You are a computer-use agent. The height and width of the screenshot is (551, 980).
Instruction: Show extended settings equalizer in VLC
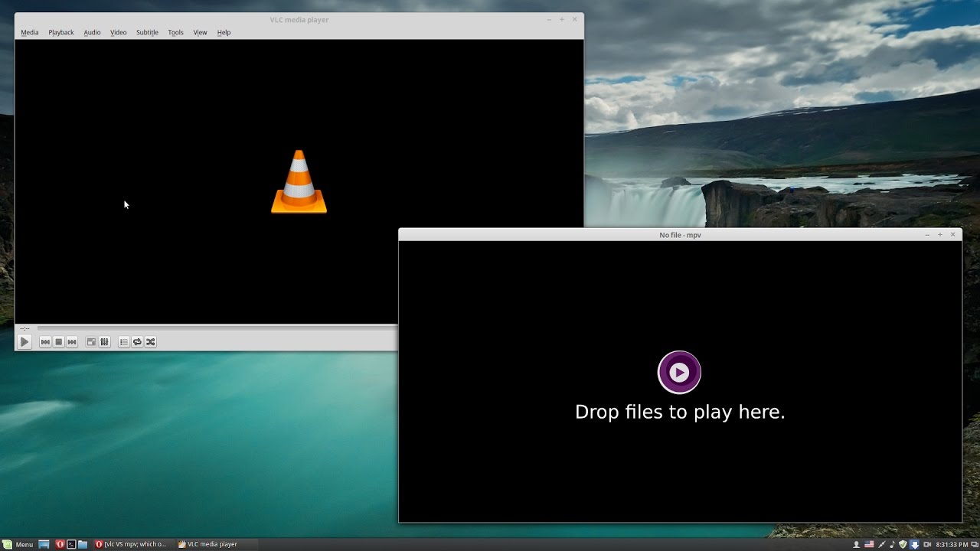(x=104, y=342)
